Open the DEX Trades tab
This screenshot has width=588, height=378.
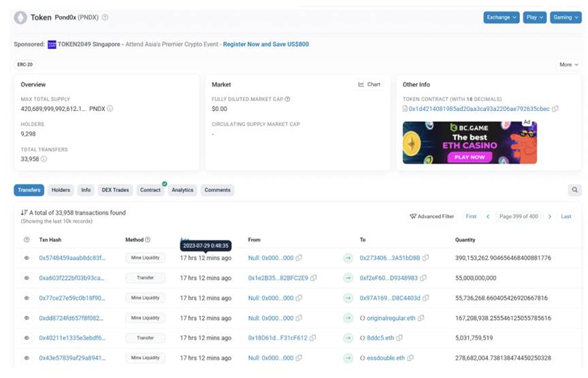coord(115,190)
